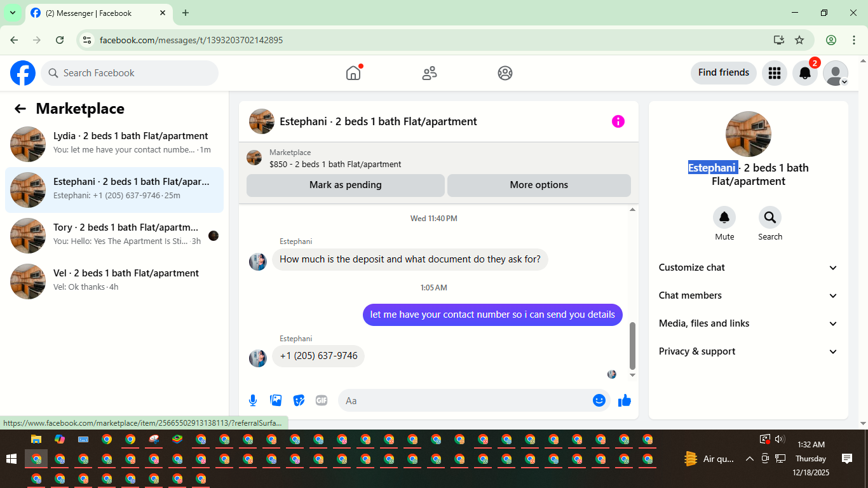The width and height of the screenshot is (868, 488).
Task: Choose a GIF icon
Action: pos(322,400)
